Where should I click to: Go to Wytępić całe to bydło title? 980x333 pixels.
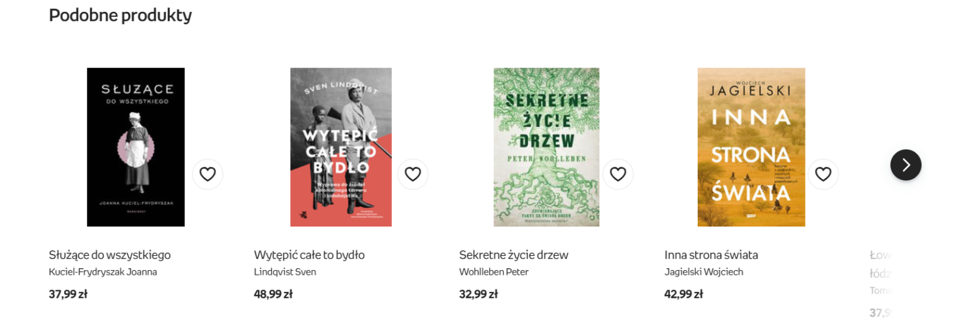point(309,255)
